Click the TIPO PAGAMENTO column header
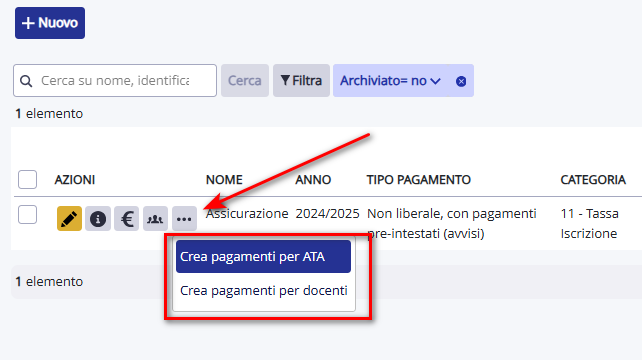This screenshot has height=360, width=642. point(418,180)
